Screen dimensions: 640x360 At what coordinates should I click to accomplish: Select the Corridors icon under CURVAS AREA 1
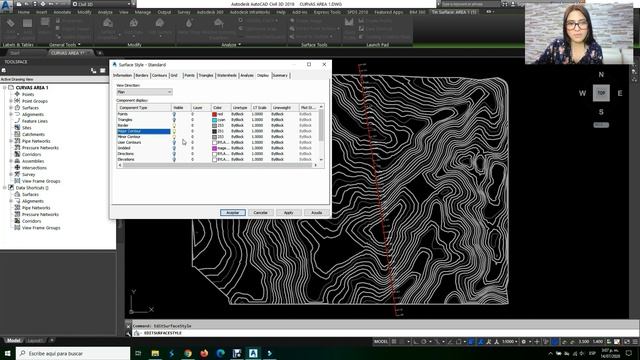[17, 154]
